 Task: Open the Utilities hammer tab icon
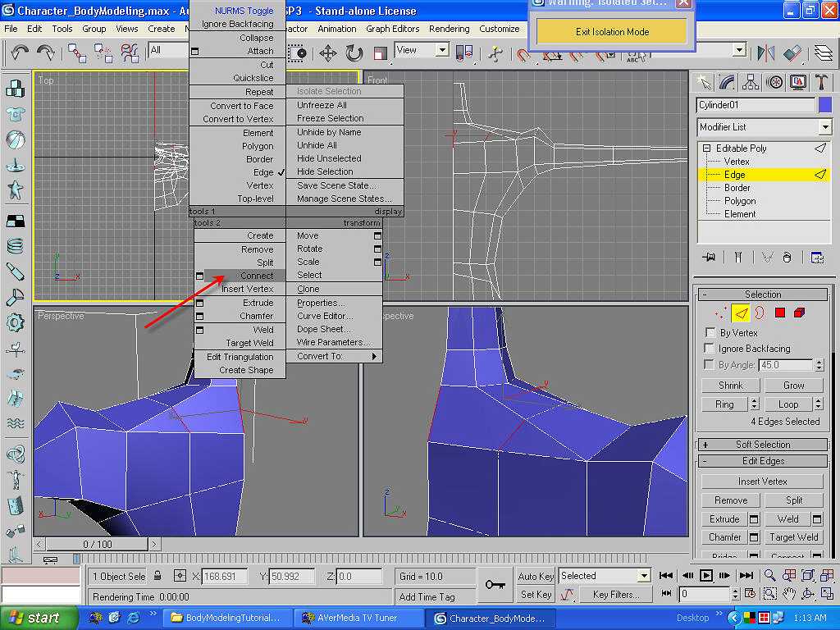click(x=821, y=82)
